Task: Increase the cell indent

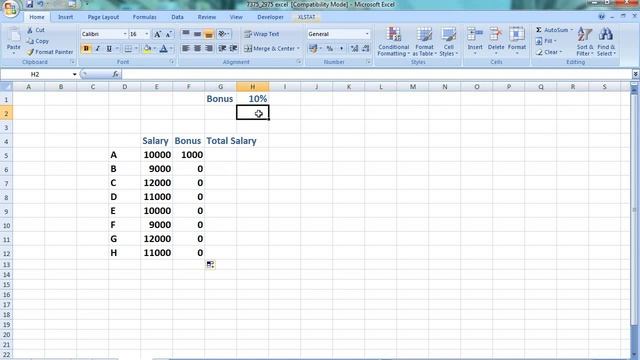Action: point(233,49)
